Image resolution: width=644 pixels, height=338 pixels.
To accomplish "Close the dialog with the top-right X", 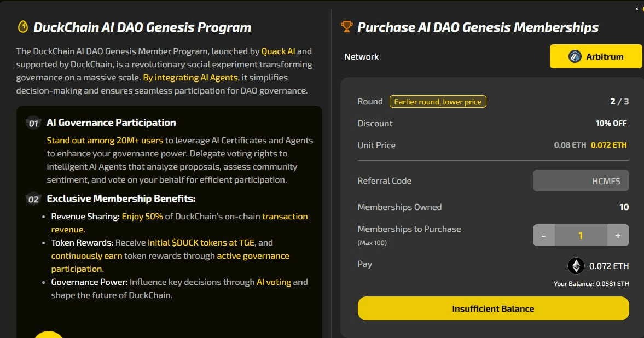I will [x=636, y=9].
